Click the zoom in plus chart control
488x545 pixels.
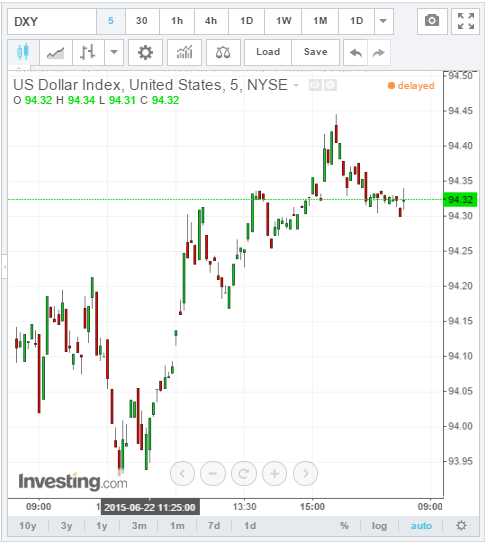coord(275,473)
